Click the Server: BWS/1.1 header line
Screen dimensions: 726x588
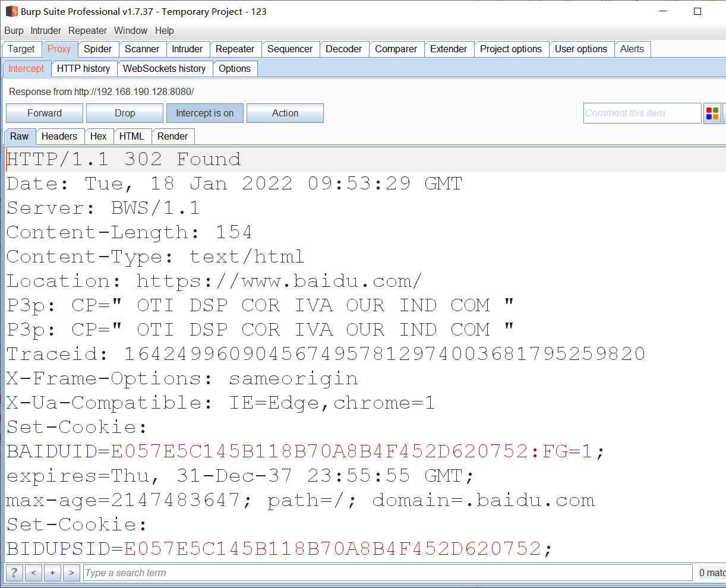coord(103,208)
